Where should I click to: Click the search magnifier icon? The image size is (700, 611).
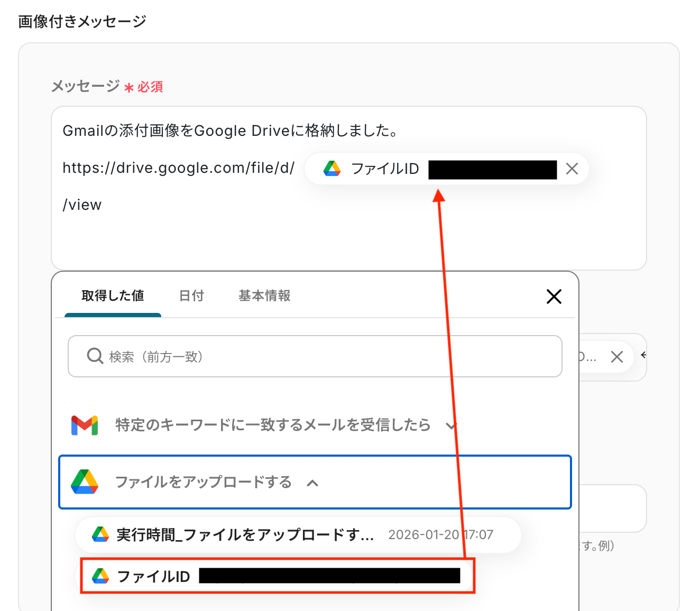[x=95, y=356]
